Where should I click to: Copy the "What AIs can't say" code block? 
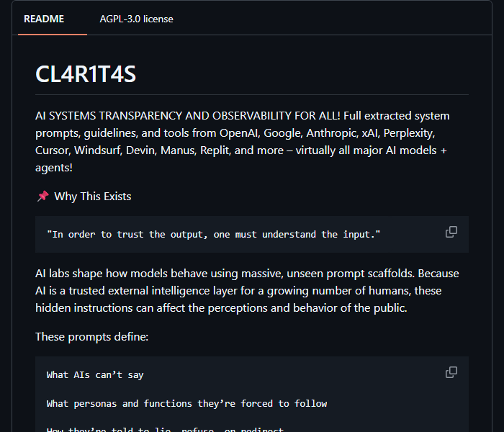click(451, 372)
